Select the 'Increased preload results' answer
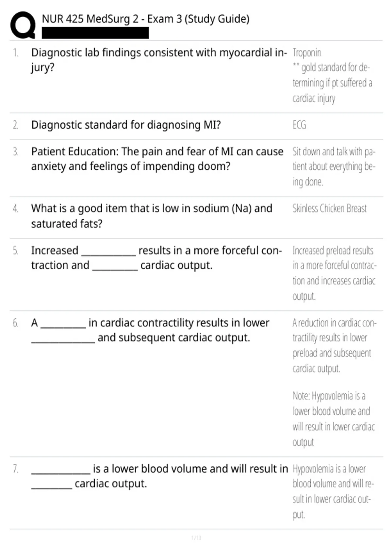 pos(335,273)
